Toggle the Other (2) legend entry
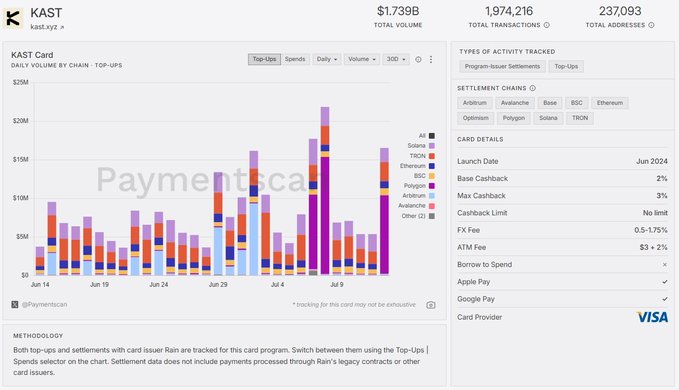 click(x=418, y=216)
